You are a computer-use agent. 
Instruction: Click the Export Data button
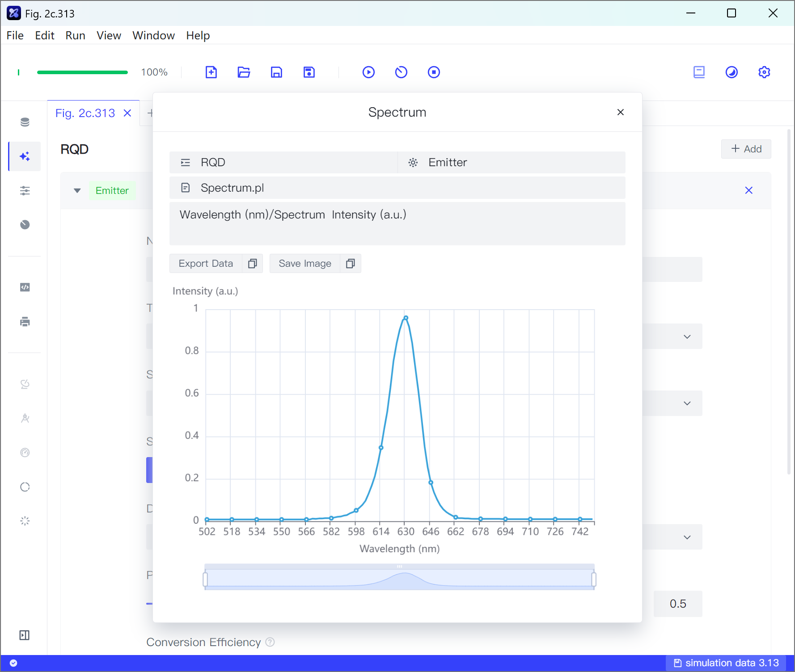[x=206, y=264]
